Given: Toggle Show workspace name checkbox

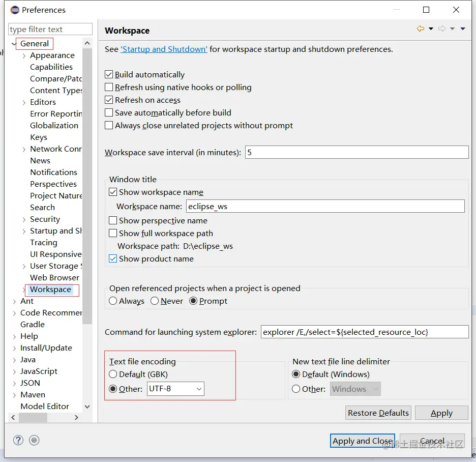Looking at the screenshot, I should point(112,192).
